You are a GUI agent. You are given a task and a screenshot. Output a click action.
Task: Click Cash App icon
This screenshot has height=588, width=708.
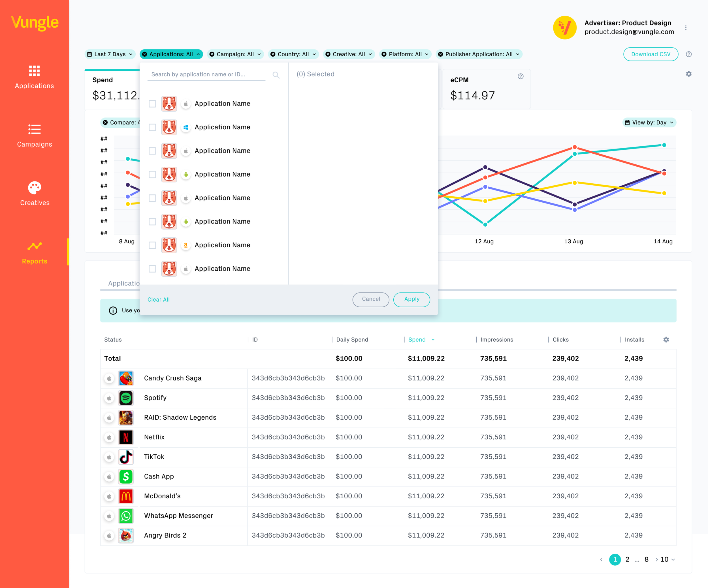[x=126, y=477]
